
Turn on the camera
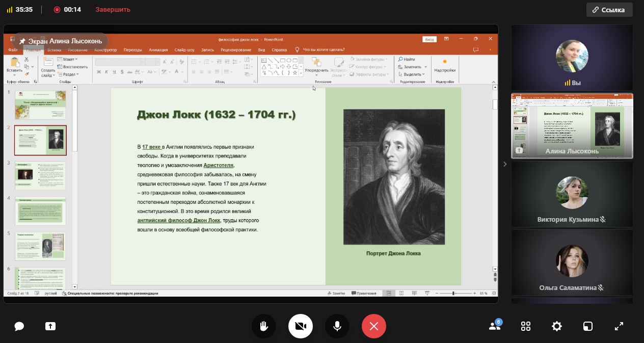coord(301,326)
